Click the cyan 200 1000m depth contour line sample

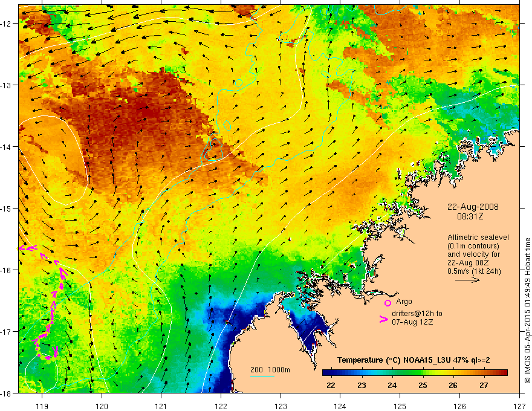click(x=262, y=376)
